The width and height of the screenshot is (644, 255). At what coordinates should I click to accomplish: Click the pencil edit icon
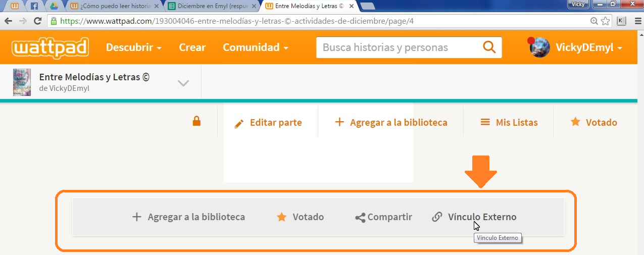tap(239, 123)
